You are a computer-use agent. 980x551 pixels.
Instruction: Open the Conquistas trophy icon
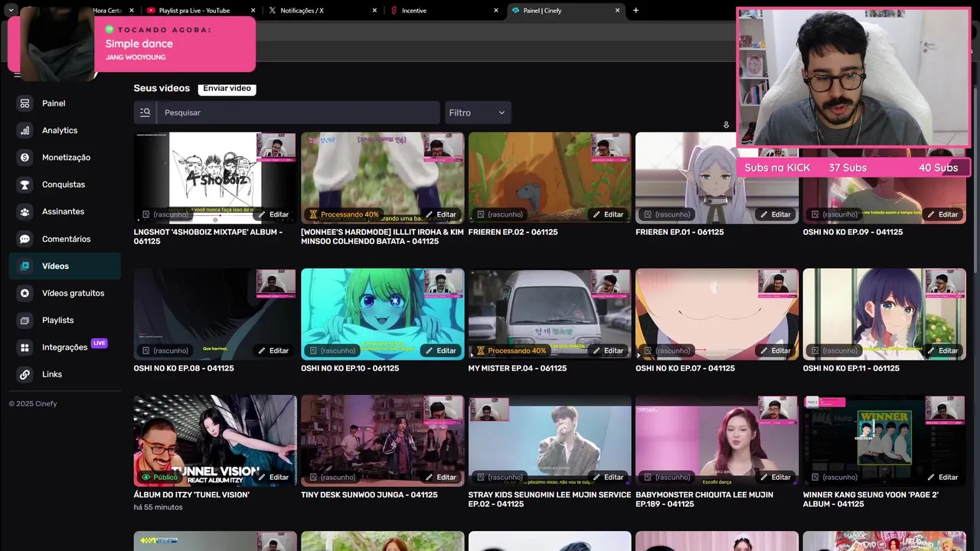coord(25,184)
